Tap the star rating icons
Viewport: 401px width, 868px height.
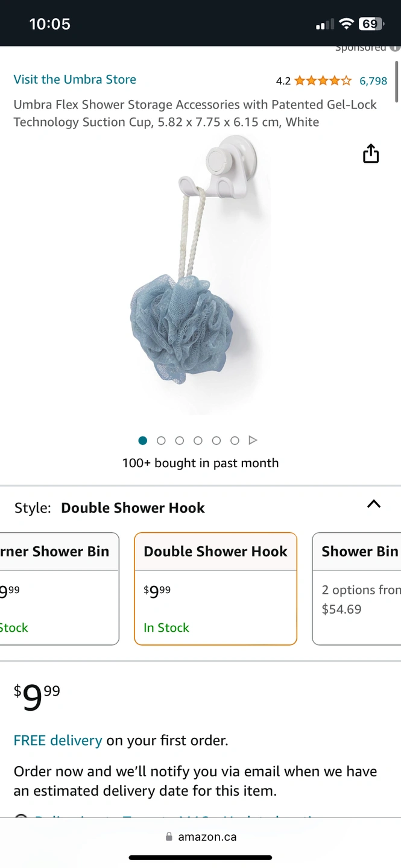tap(323, 81)
